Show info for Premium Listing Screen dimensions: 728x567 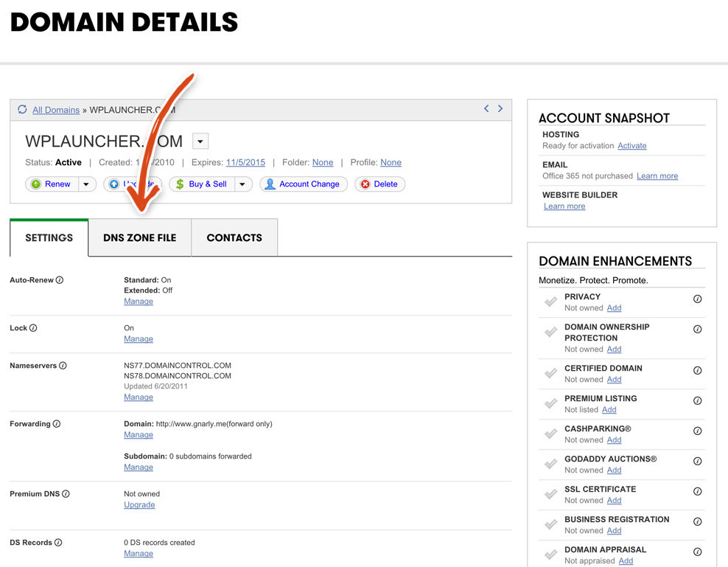[x=697, y=400]
